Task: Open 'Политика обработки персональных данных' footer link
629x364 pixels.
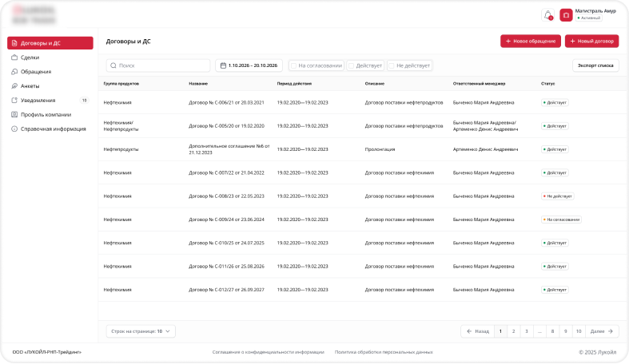Action: point(384,351)
